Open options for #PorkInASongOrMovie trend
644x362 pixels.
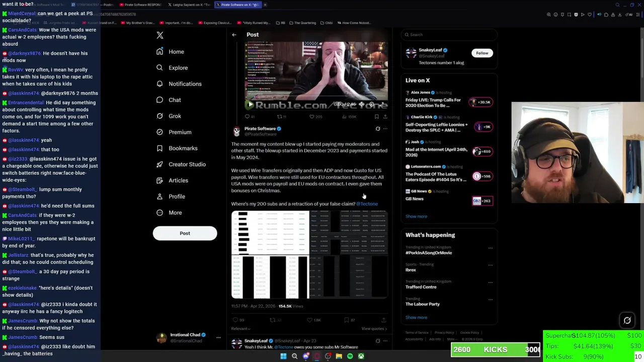click(491, 248)
